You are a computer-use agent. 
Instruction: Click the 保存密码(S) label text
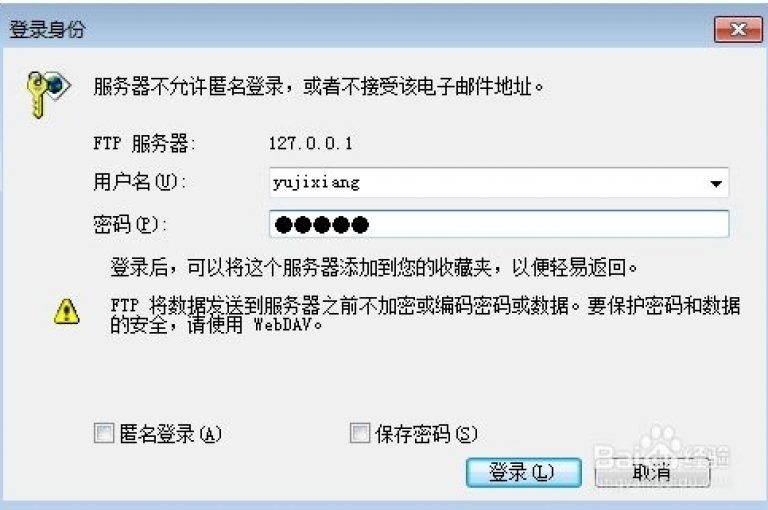[x=426, y=434]
